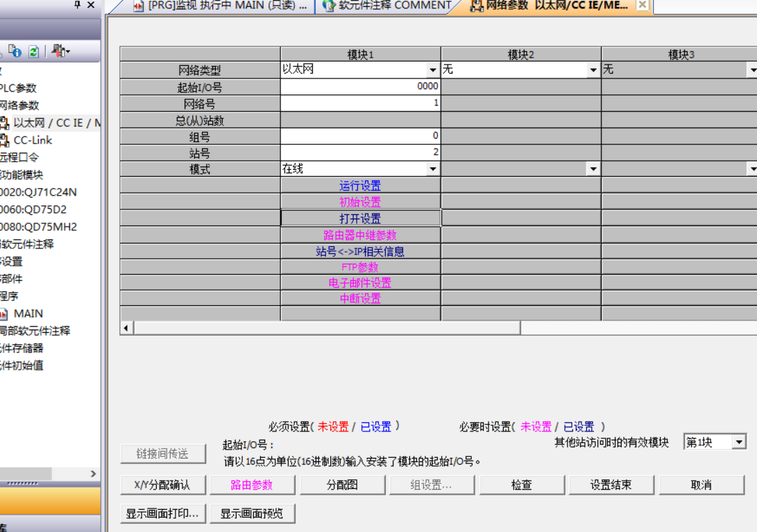Open the navigation toolbar tool-options dropdown icon
Image resolution: width=757 pixels, height=532 pixels.
coord(61,51)
